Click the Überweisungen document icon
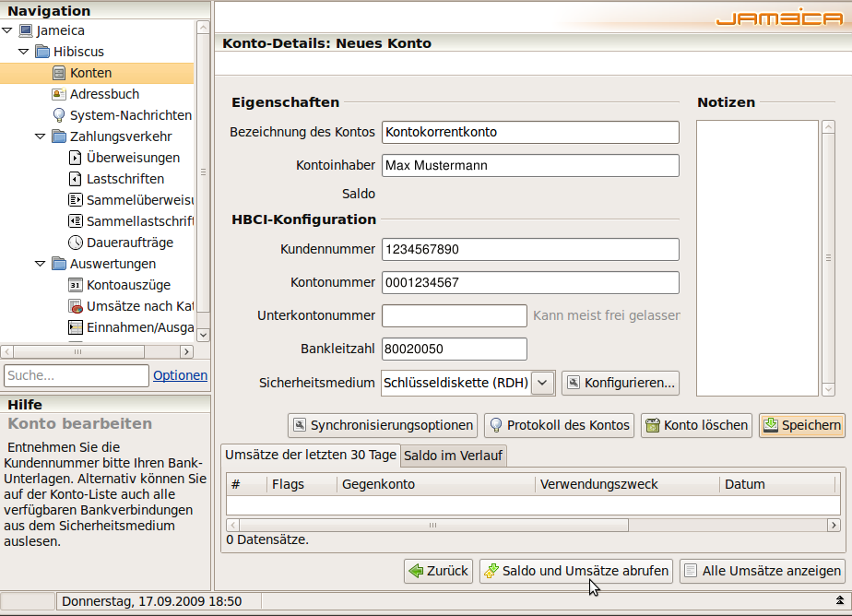 (75, 158)
